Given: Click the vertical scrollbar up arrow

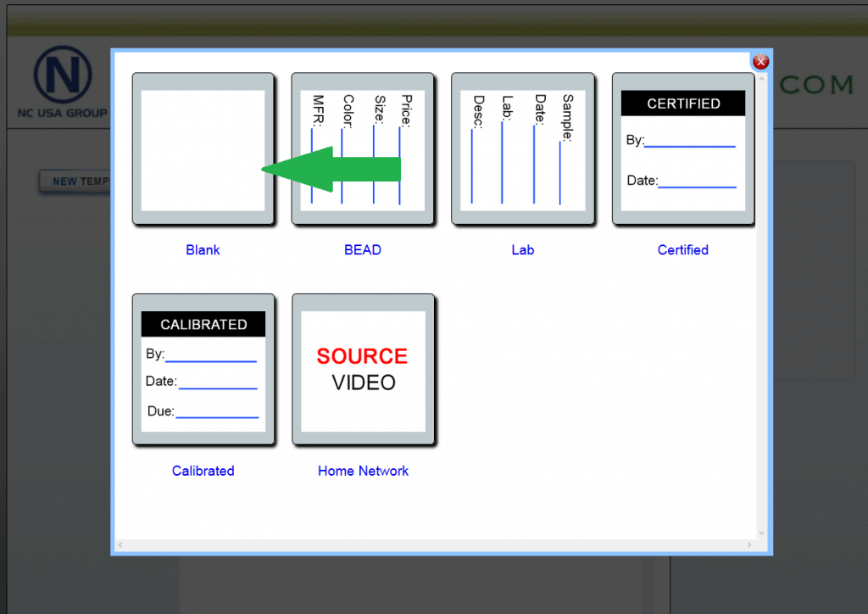Looking at the screenshot, I should point(761,78).
